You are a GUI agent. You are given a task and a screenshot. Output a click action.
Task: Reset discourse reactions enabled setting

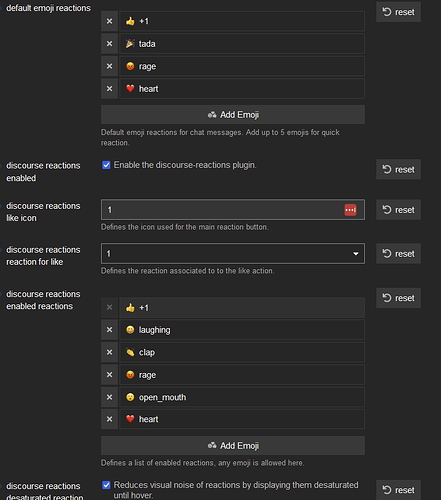[398, 169]
